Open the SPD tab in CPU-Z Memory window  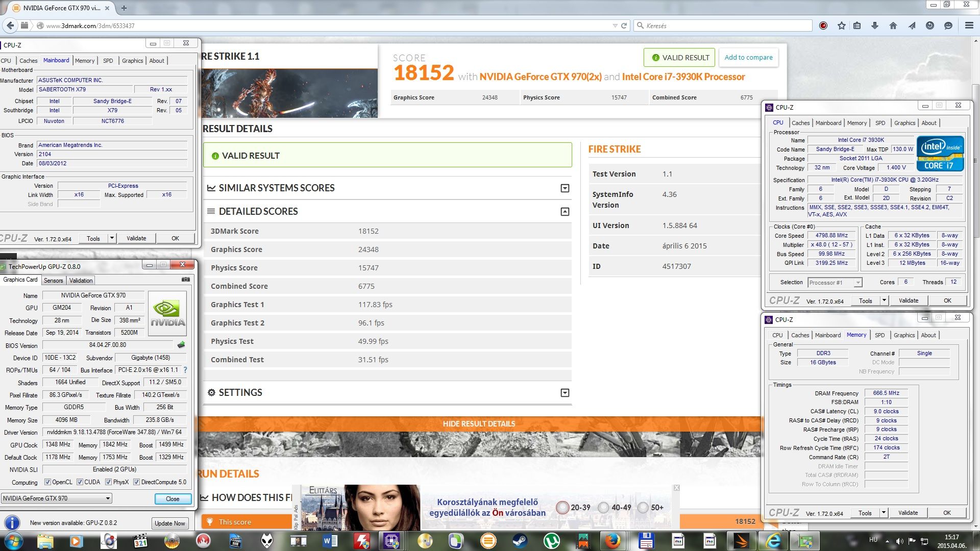[x=879, y=335]
